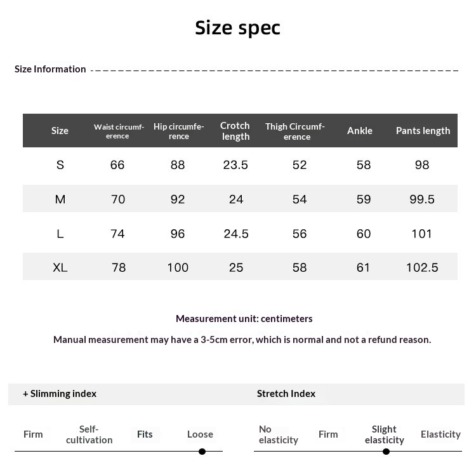Select the S size row label

coord(60,165)
